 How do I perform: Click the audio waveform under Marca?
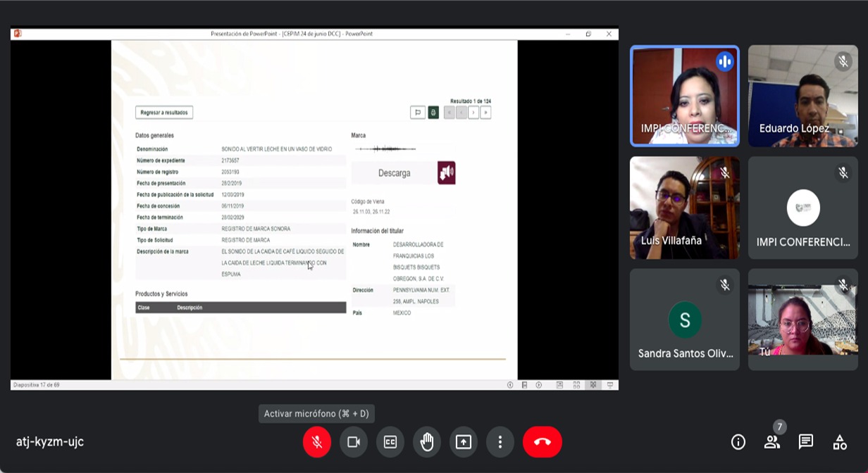[x=385, y=149]
